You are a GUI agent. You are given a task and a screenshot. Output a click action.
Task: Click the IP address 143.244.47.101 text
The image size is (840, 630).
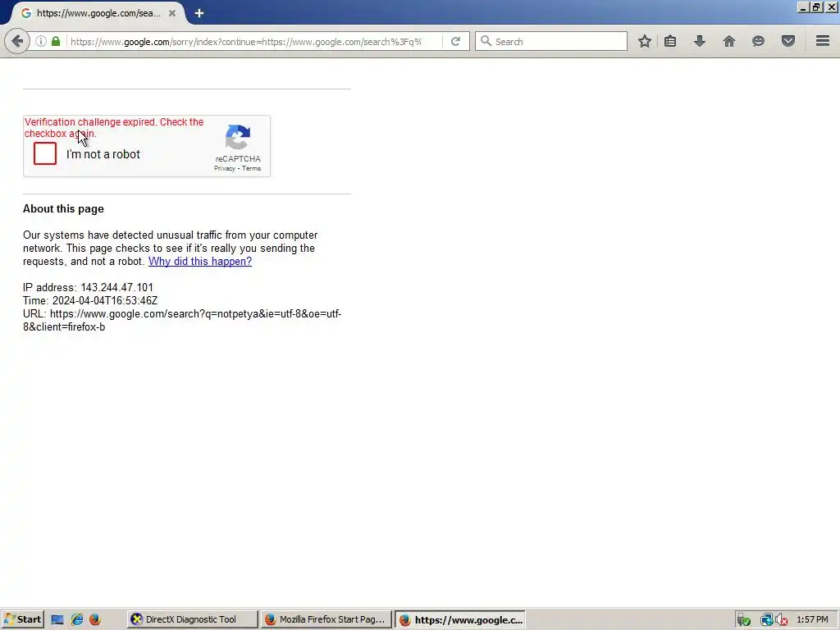pos(88,288)
